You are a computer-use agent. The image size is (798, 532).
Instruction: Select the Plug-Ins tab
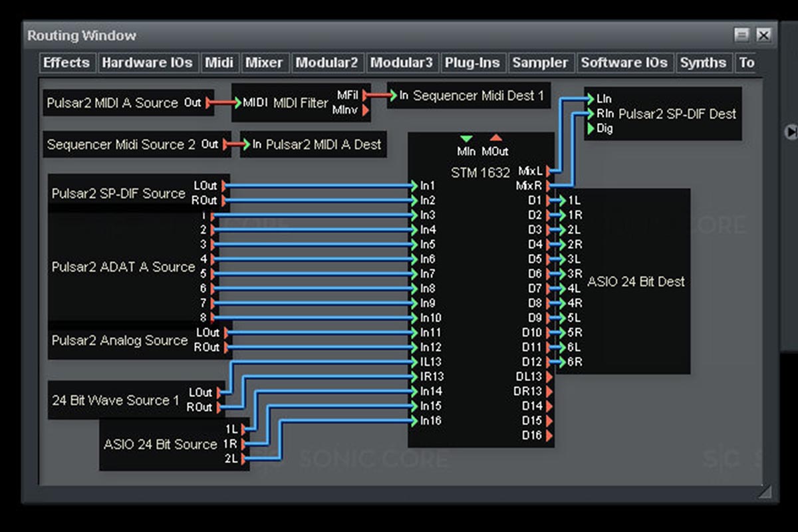pos(472,63)
